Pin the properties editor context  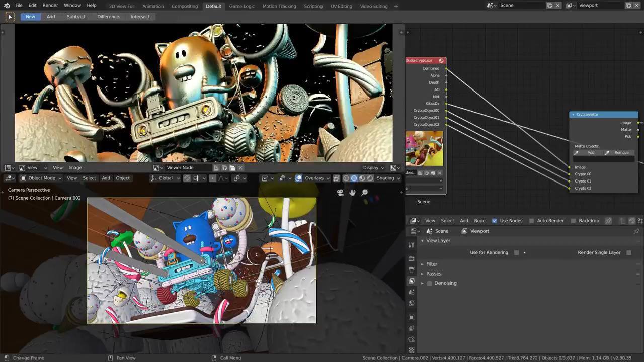tap(636, 231)
